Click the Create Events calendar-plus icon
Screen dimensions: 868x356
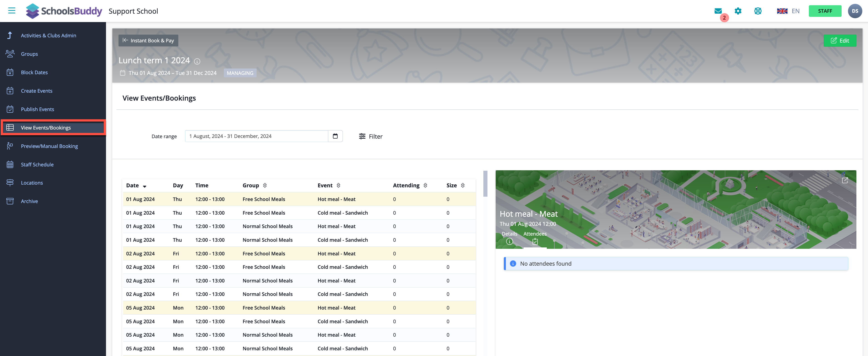tap(10, 91)
